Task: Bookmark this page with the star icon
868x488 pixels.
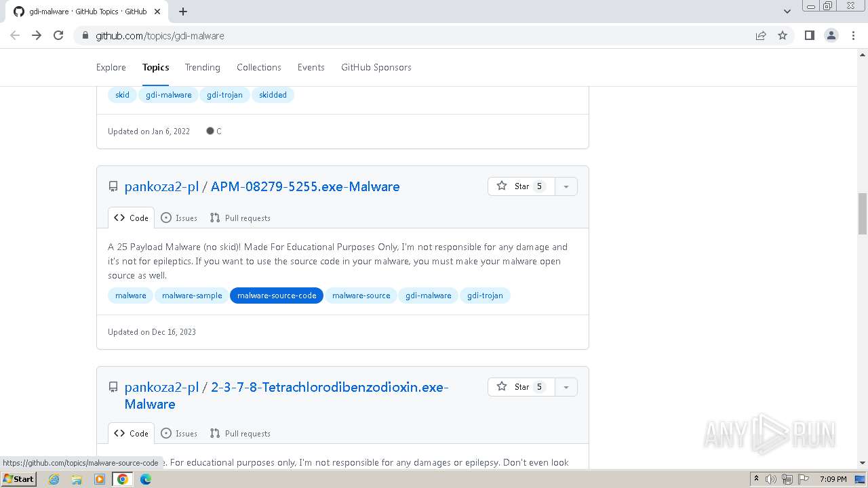Action: coord(783,35)
